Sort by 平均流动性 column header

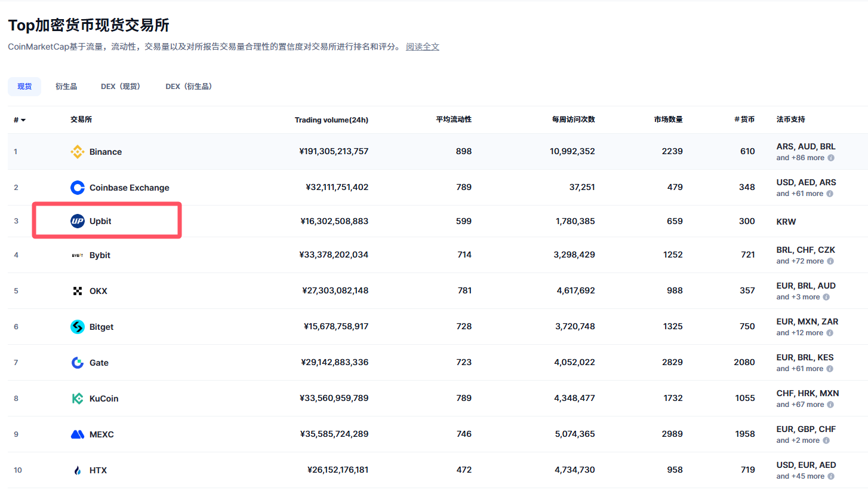453,120
